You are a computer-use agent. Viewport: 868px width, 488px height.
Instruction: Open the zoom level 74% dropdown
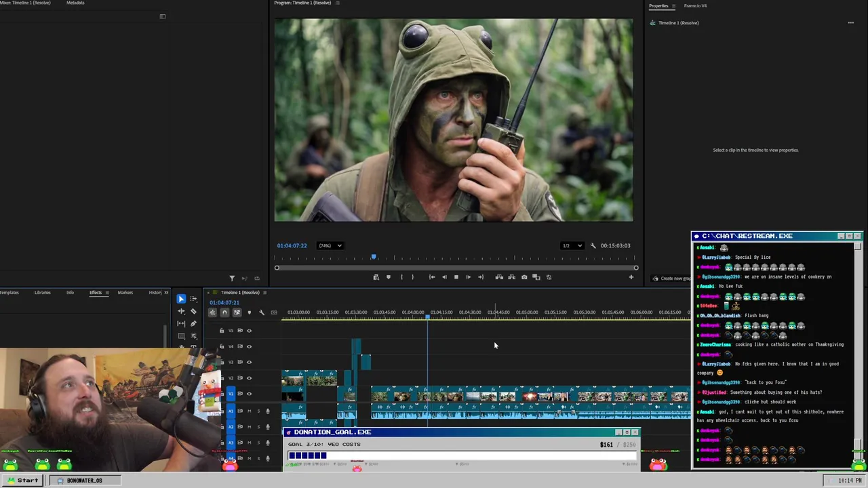331,245
